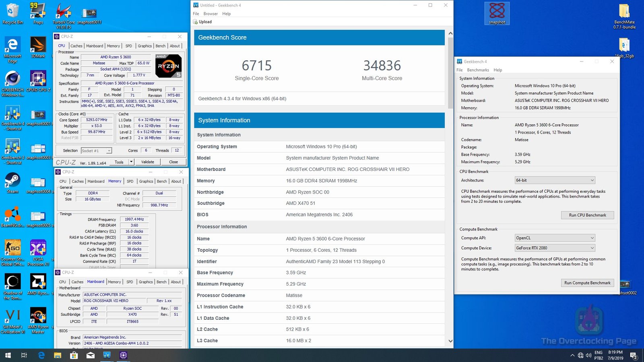The image size is (644, 362).
Task: Click Validate in CPU-Z
Action: 148,162
